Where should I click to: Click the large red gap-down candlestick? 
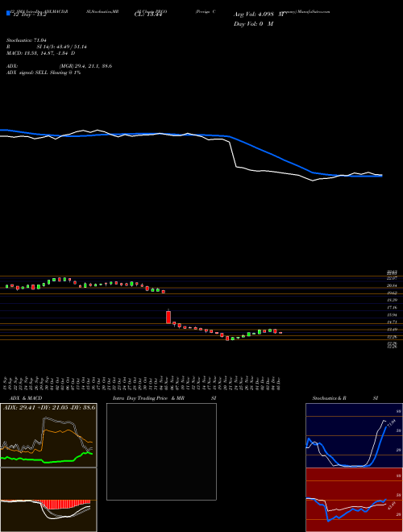tap(168, 317)
